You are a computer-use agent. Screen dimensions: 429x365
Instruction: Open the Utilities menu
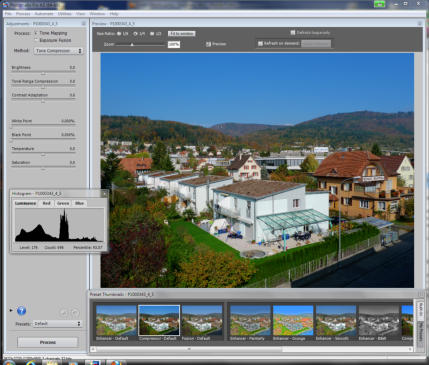coord(65,14)
